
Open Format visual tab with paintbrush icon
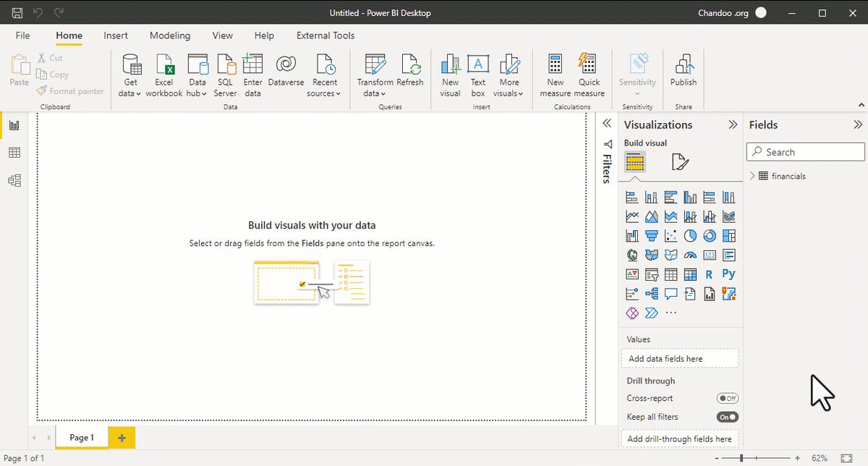click(679, 162)
